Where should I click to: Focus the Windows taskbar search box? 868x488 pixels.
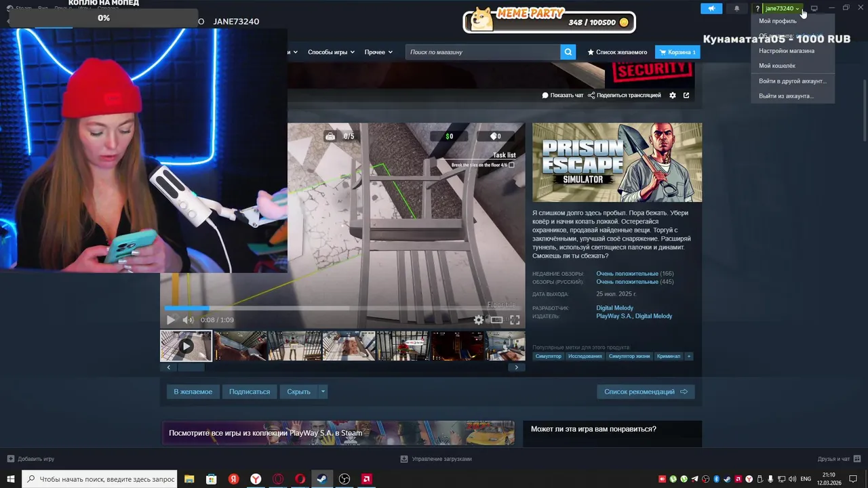pos(100,479)
